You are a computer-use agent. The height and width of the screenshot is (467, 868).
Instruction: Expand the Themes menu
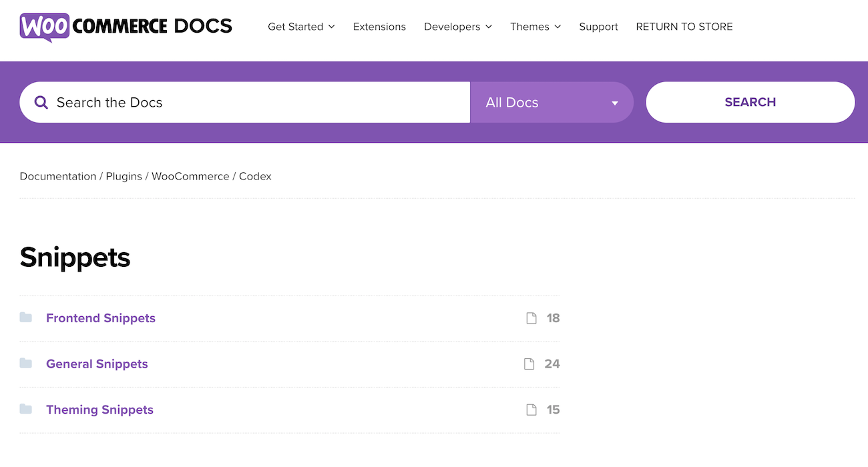click(535, 27)
